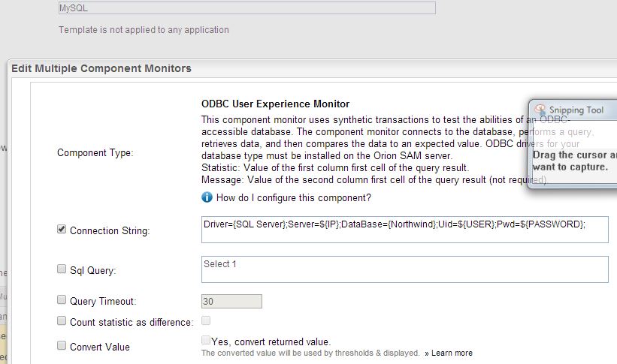Click the 'Component Type:' label

click(x=95, y=152)
